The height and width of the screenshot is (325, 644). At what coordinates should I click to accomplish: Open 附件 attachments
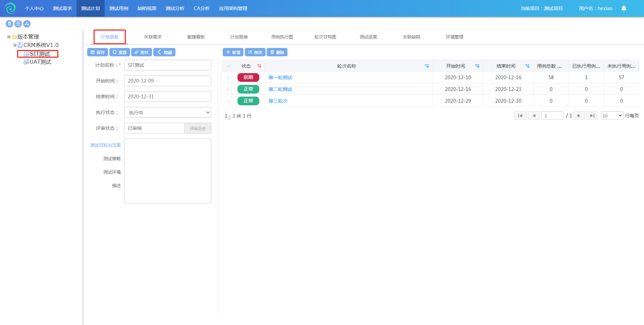point(142,52)
